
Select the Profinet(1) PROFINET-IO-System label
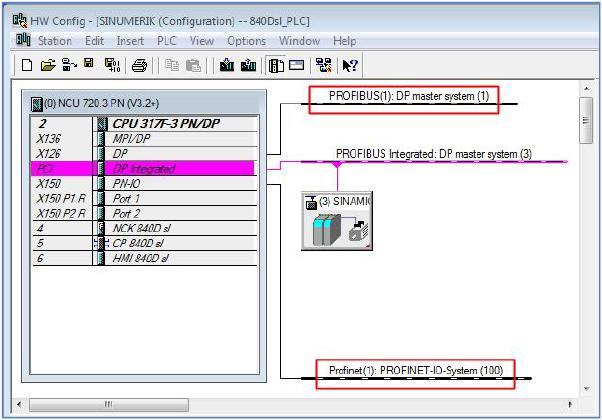[x=416, y=370]
